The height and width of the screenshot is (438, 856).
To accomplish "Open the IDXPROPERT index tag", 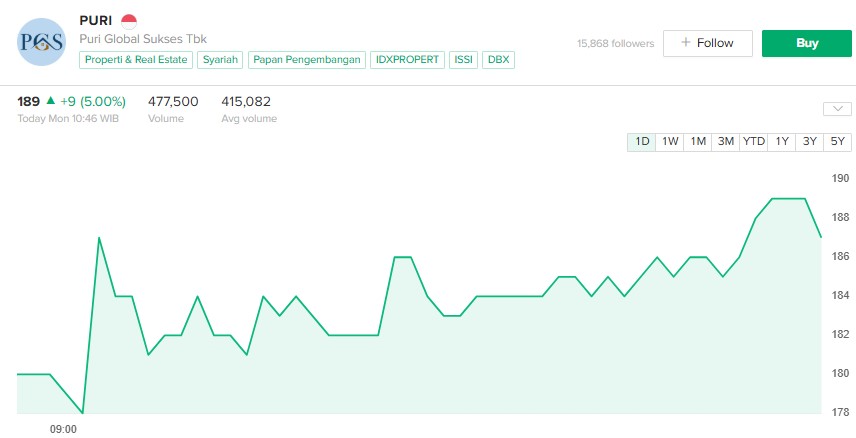I will [407, 60].
